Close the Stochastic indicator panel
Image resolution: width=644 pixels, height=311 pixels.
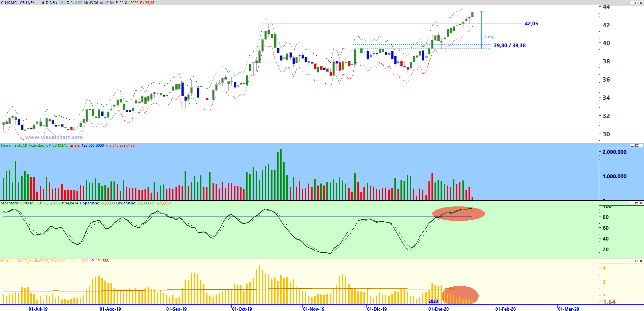click(x=641, y=203)
